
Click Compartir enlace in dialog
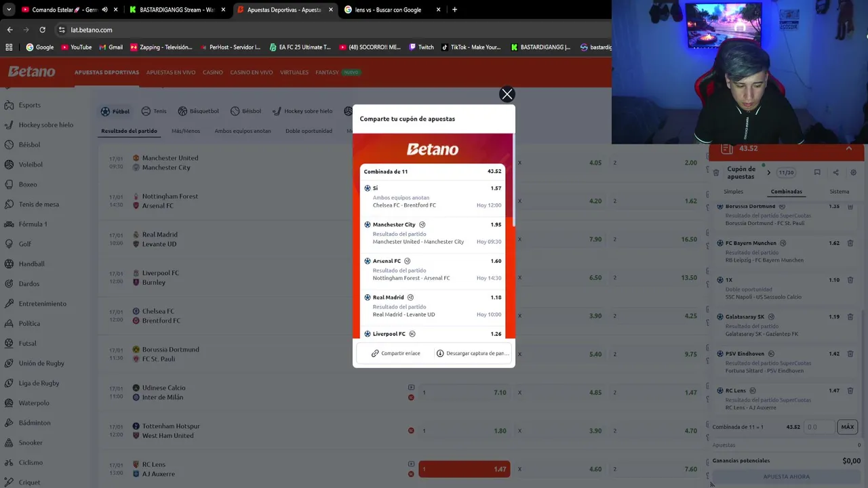pyautogui.click(x=396, y=353)
